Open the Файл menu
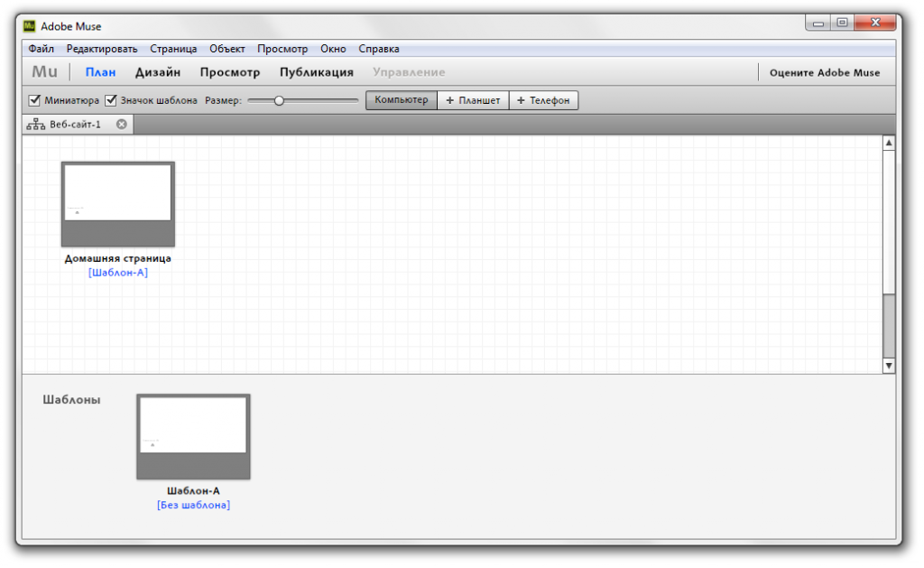 pos(41,49)
